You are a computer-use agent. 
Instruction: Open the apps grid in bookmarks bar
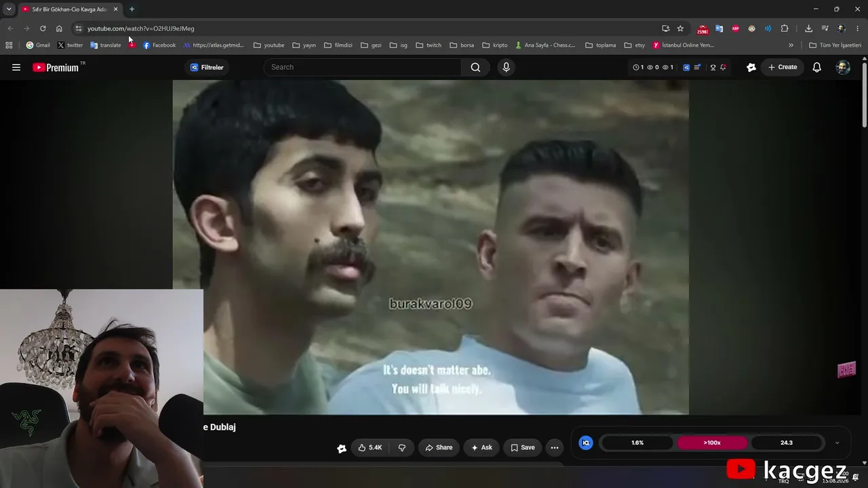click(9, 45)
